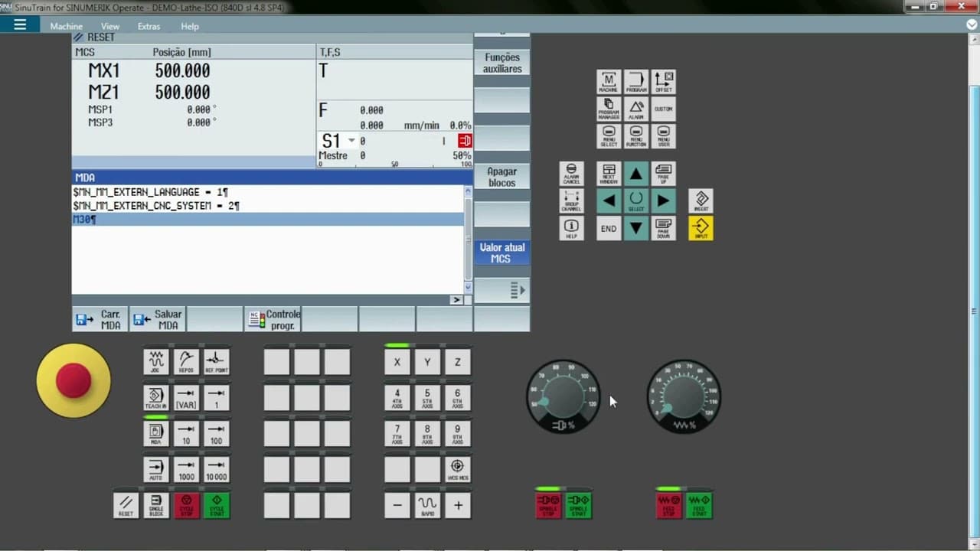Viewport: 980px width, 551px height.
Task: Toggle the SINGLE BLOCK key
Action: tap(156, 506)
